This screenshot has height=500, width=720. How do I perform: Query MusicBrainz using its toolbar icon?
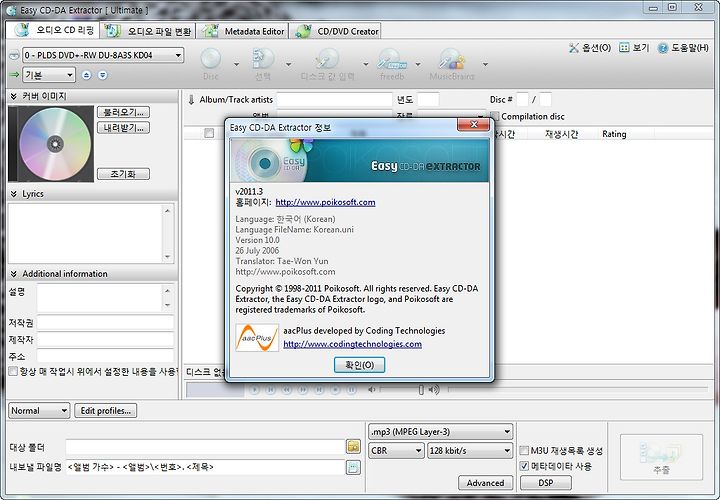[451, 59]
